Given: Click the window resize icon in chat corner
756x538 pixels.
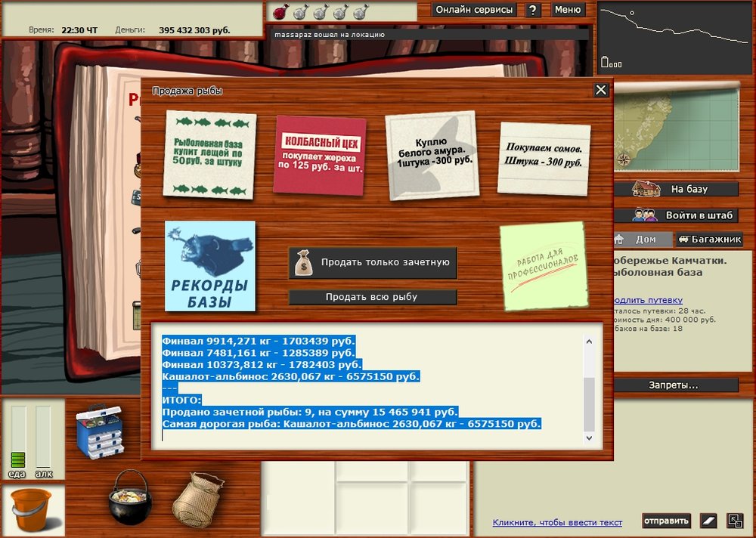Looking at the screenshot, I should (735, 521).
